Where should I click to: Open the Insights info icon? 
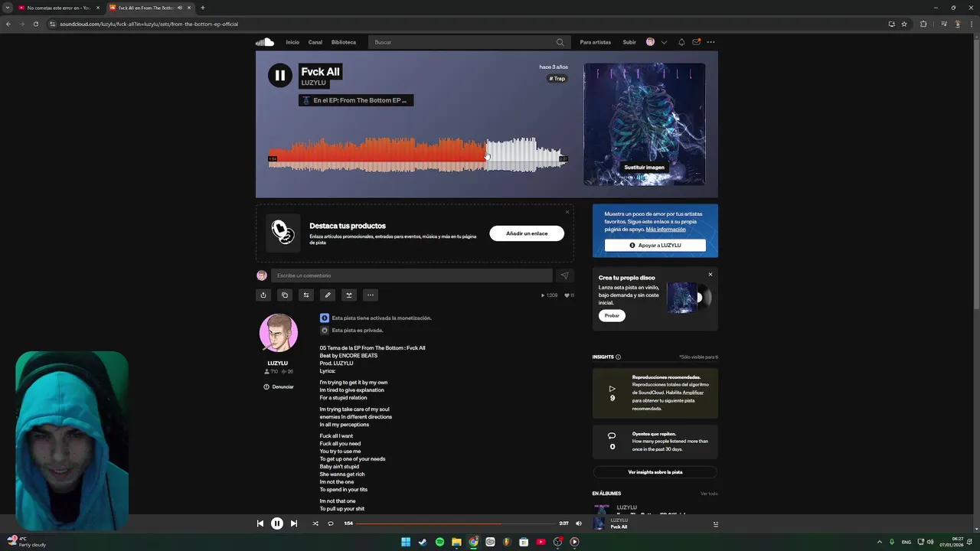[x=619, y=357]
